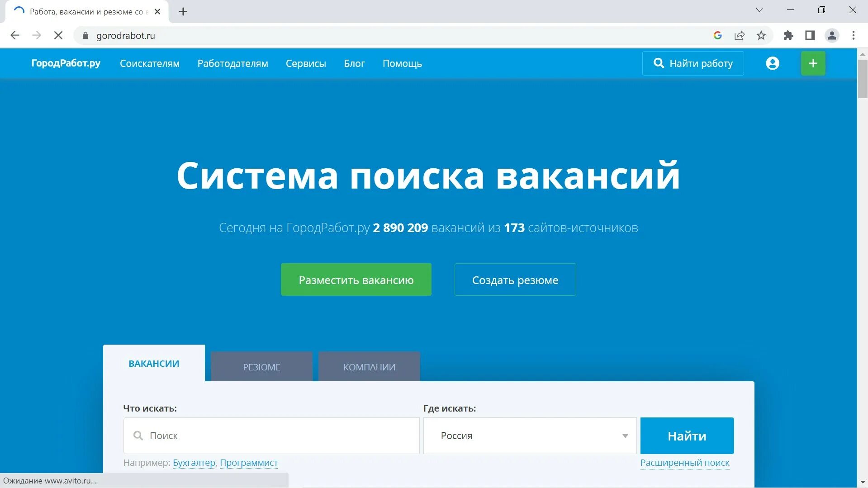Click the Поиск input field

271,436
